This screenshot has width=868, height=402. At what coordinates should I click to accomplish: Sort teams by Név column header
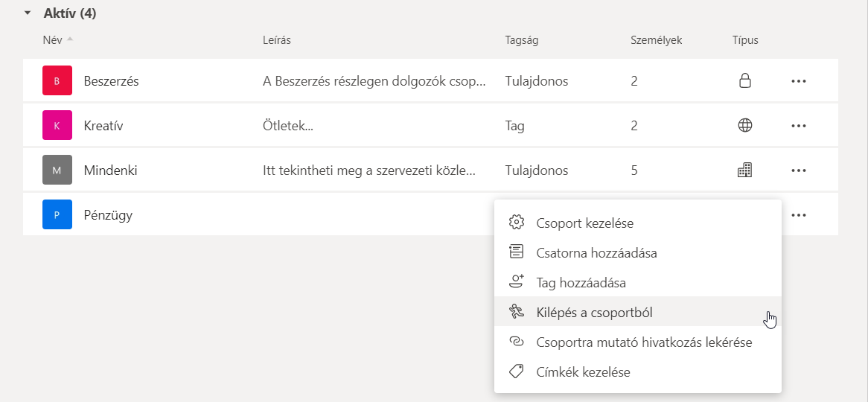click(x=53, y=40)
